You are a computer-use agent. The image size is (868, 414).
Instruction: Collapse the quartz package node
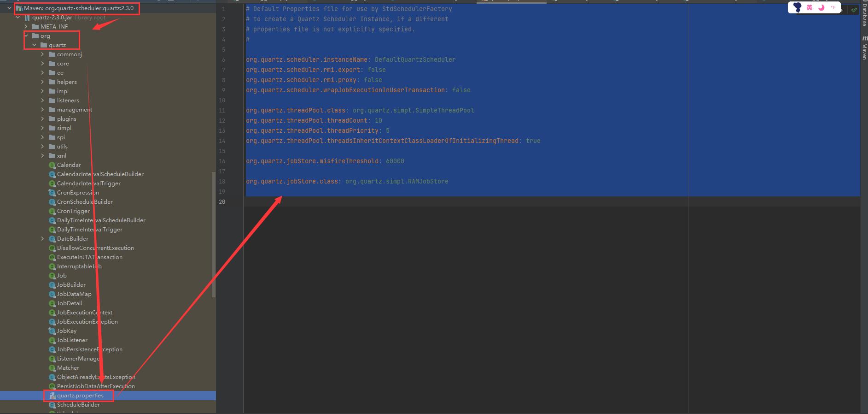(35, 45)
